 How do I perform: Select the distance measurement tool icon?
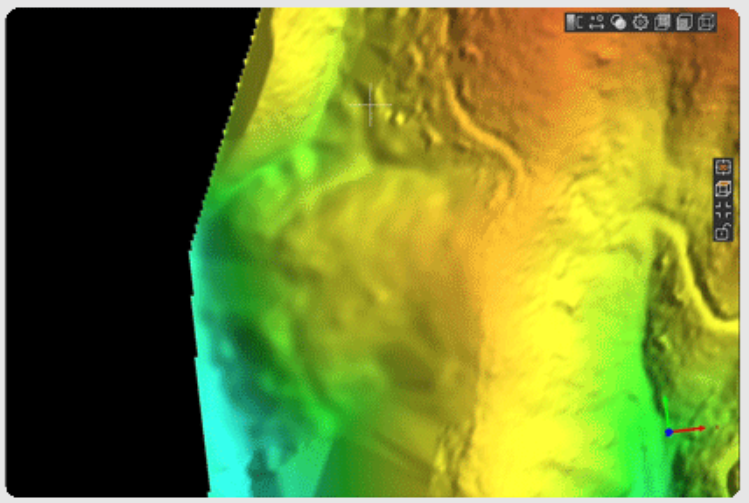[x=596, y=22]
